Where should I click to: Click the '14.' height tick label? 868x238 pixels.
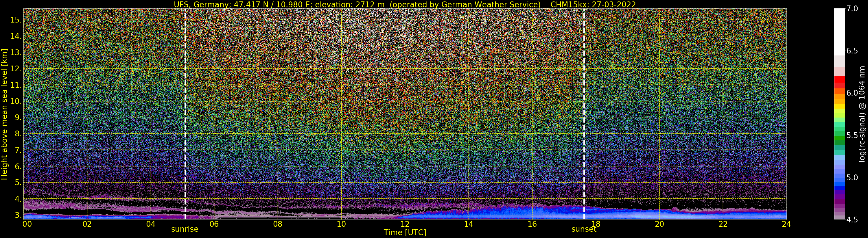(16, 36)
